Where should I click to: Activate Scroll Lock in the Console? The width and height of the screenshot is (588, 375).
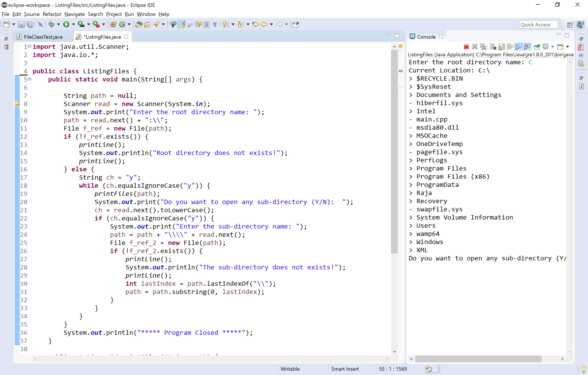coord(501,46)
